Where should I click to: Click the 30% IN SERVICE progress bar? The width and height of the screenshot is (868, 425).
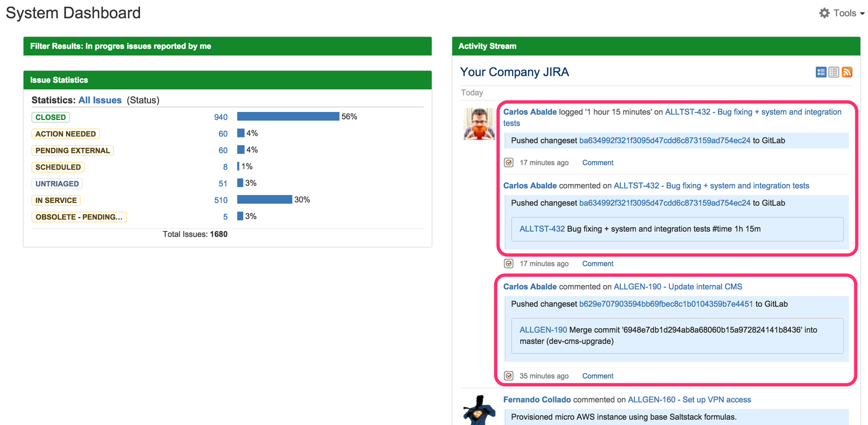point(265,200)
